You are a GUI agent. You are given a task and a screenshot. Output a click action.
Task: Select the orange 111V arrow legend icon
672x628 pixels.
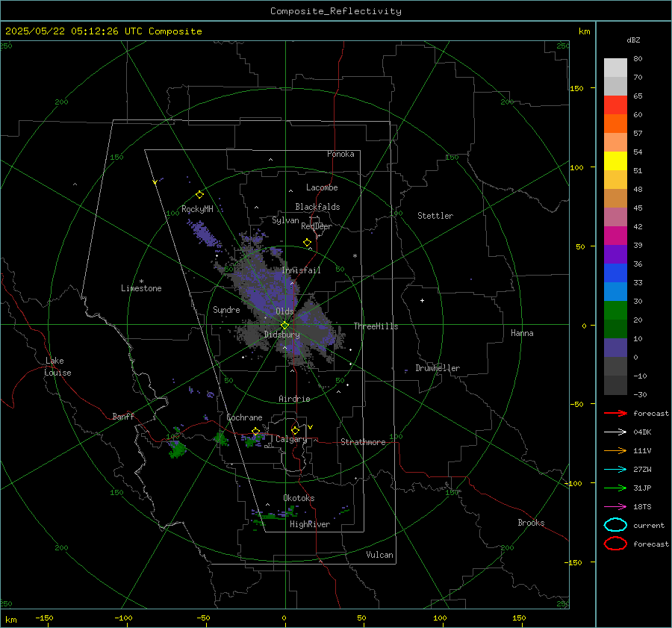[615, 450]
